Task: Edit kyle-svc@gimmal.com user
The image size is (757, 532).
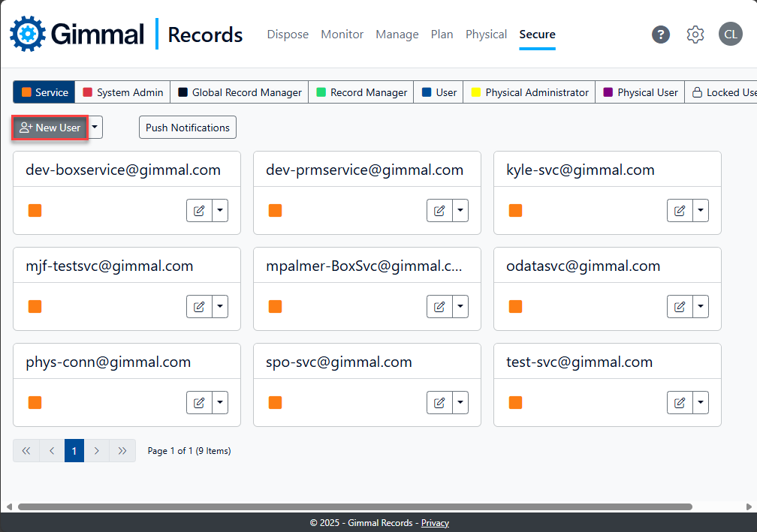Action: (x=680, y=210)
